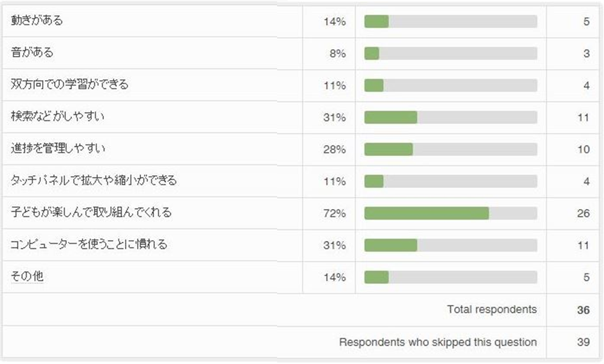604x364 pixels.
Task: Click the 検索などがしやすい row label
Action: [58, 117]
